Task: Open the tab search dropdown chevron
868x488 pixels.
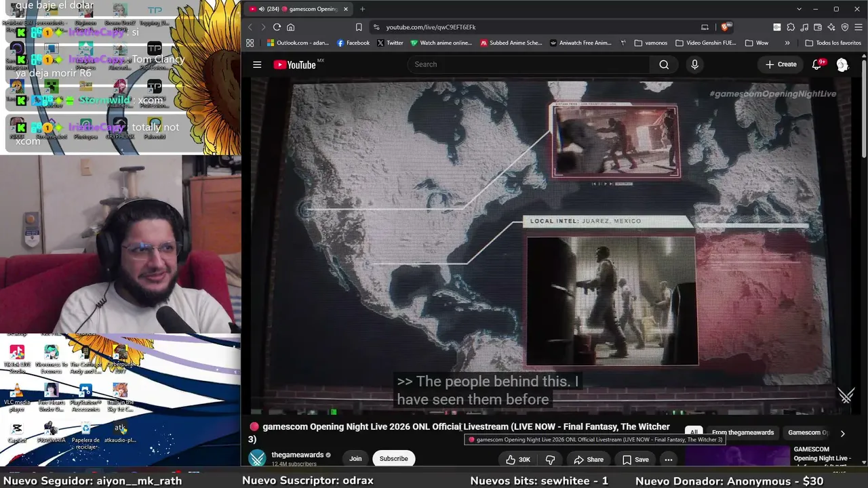Action: click(800, 9)
